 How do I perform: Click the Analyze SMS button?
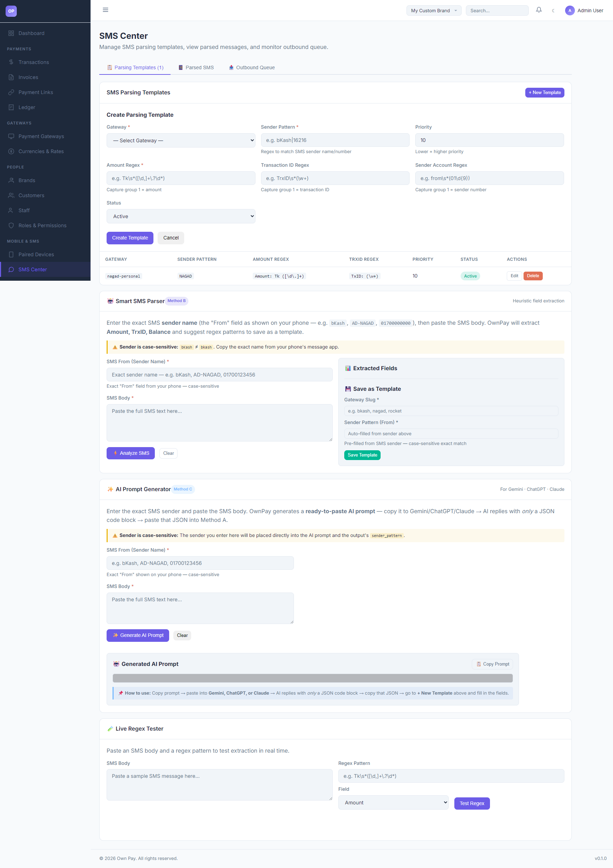coord(130,453)
